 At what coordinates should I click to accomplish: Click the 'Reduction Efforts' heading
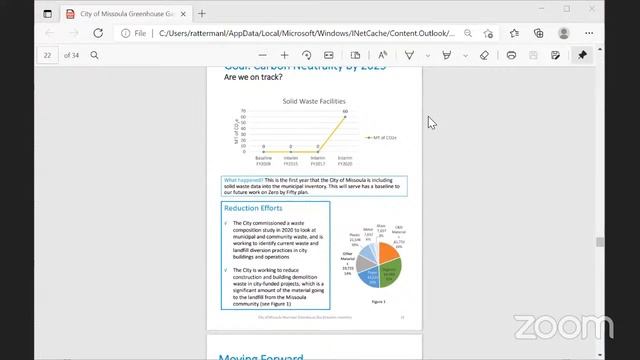point(253,208)
